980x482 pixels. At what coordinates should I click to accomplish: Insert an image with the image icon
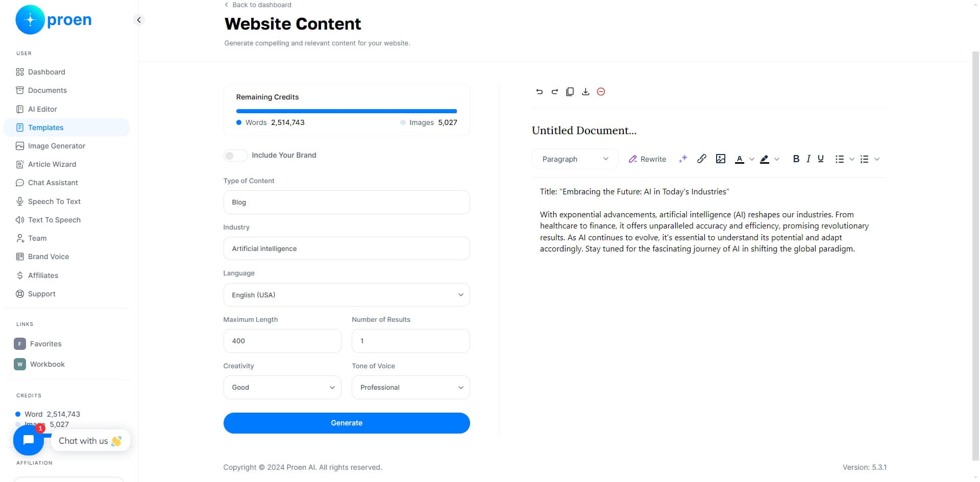pyautogui.click(x=721, y=159)
